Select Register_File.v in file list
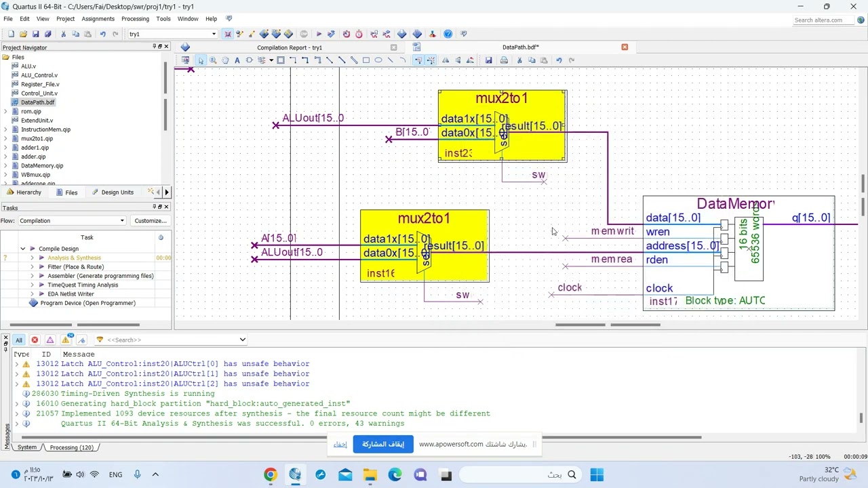This screenshot has height=488, width=868. click(40, 85)
